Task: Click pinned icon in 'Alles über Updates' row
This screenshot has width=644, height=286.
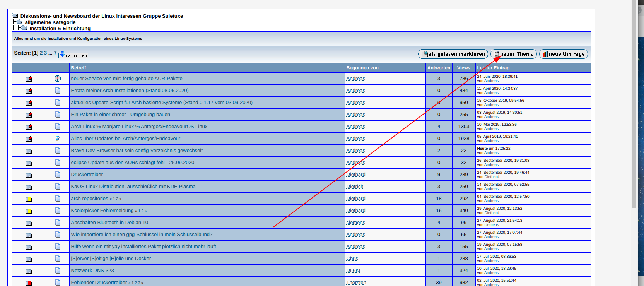Action: click(29, 139)
